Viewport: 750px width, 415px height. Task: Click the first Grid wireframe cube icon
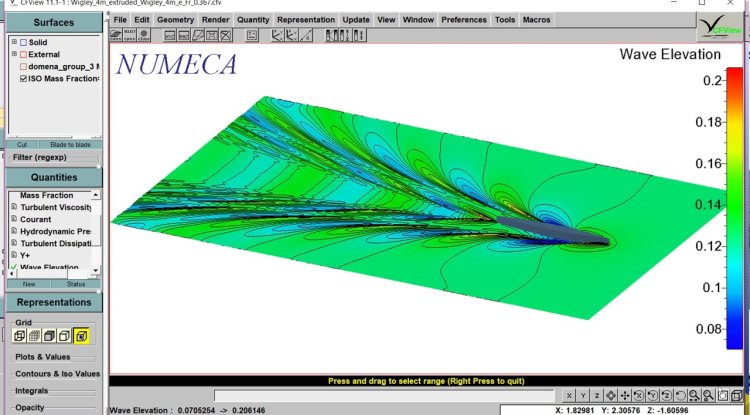click(20, 336)
